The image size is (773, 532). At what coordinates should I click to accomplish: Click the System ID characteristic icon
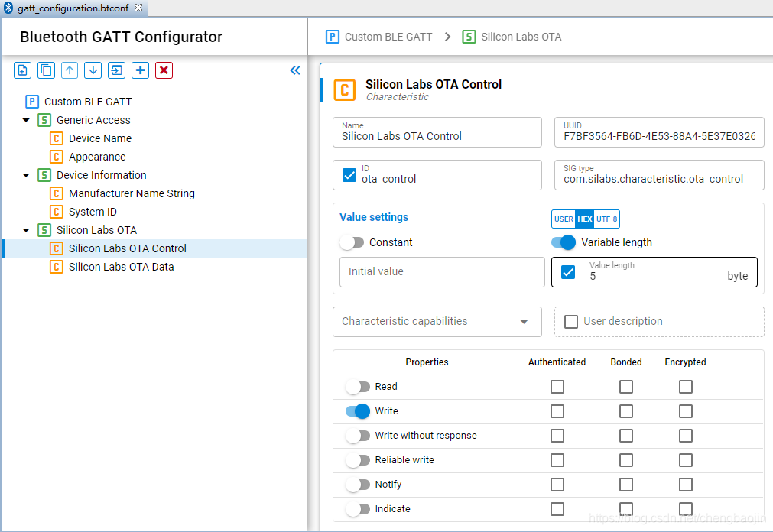[x=57, y=212]
